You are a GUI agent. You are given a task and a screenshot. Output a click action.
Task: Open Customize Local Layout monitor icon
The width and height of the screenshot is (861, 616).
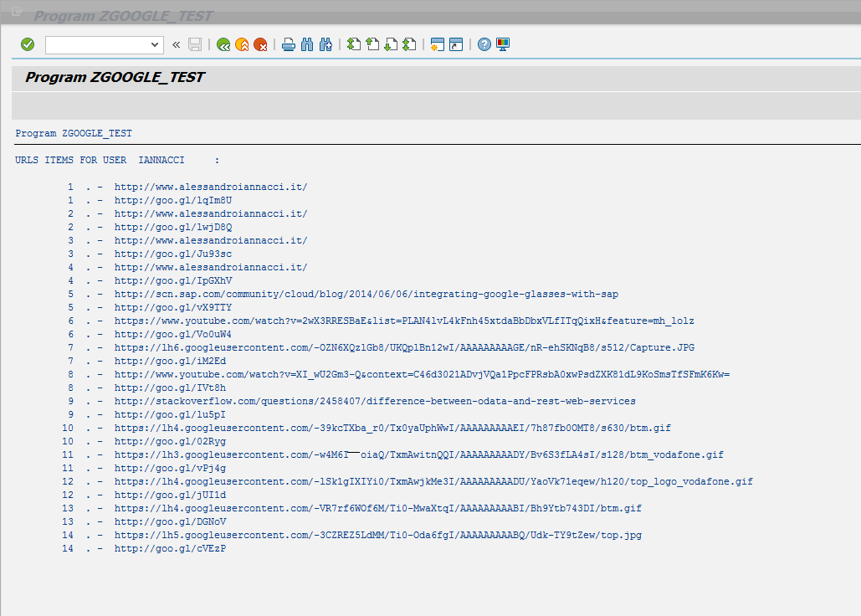(503, 44)
